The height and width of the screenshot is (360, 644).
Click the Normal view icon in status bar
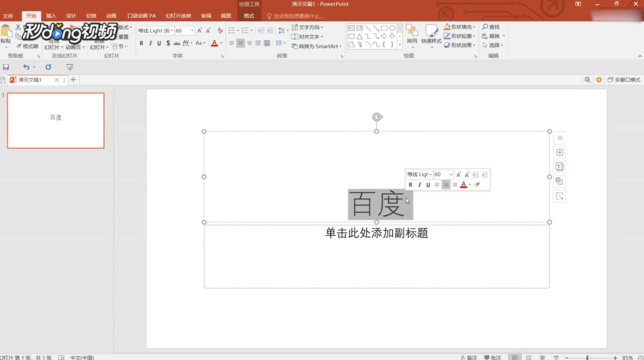tap(515, 358)
